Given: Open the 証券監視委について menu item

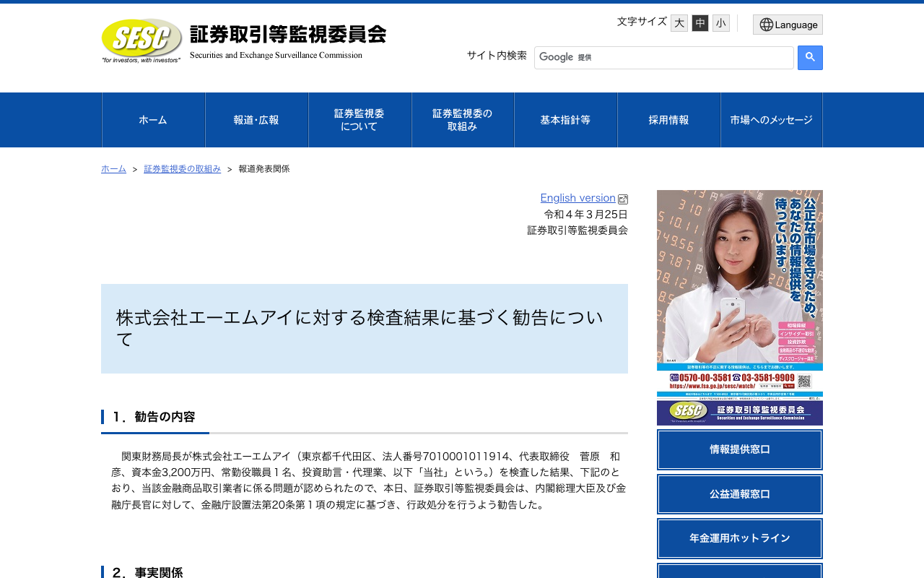Looking at the screenshot, I should pyautogui.click(x=359, y=120).
